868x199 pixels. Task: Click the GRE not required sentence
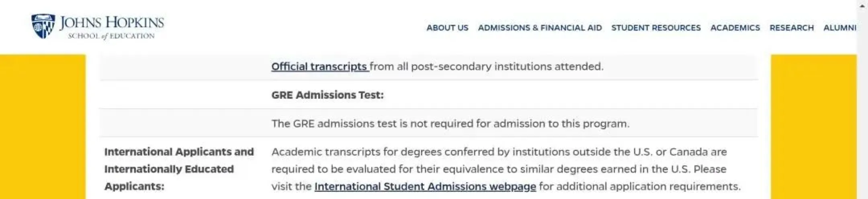coord(450,124)
